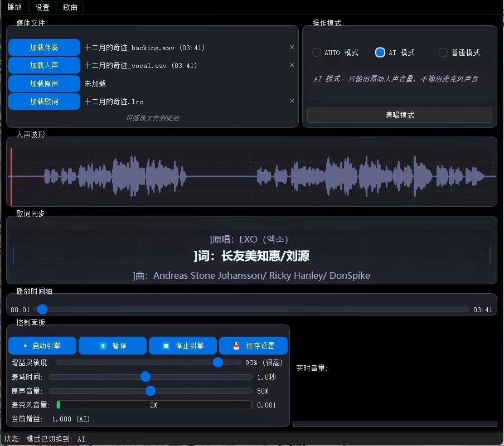Select the AI 模式 radio button
The image size is (504, 446).
(x=380, y=52)
